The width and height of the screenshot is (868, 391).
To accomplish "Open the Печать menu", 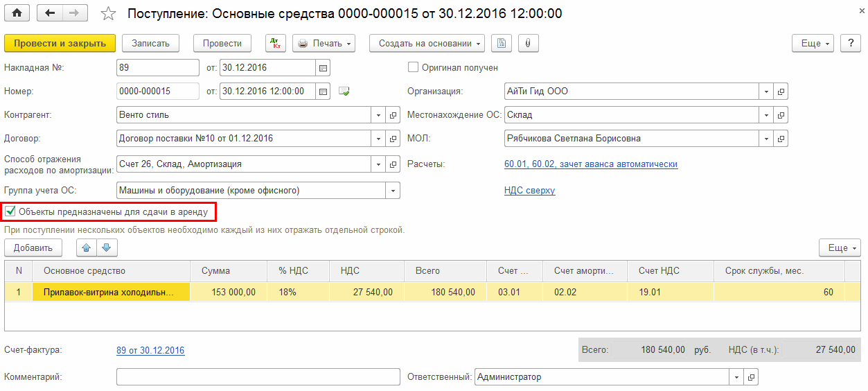I will [324, 43].
